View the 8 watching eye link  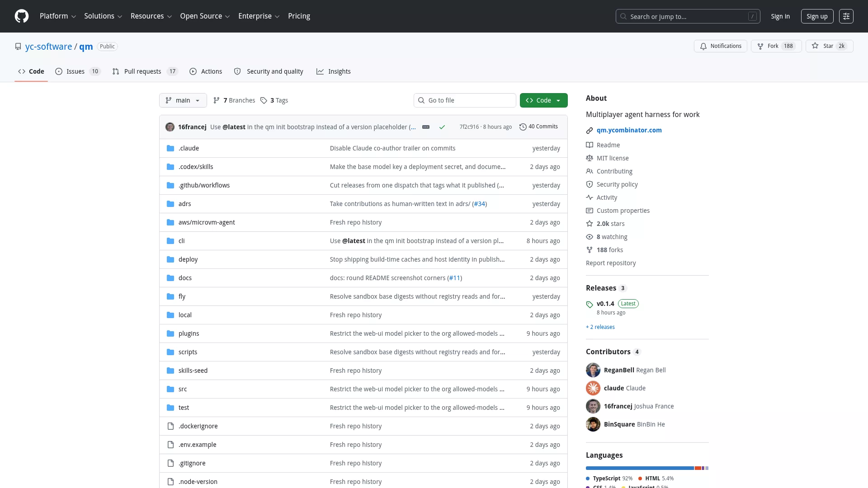(x=607, y=237)
